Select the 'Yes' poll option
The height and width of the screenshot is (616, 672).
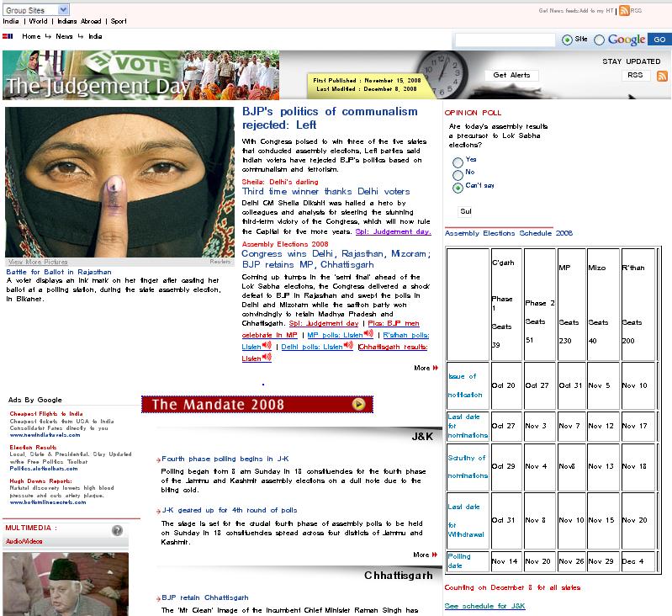458,161
